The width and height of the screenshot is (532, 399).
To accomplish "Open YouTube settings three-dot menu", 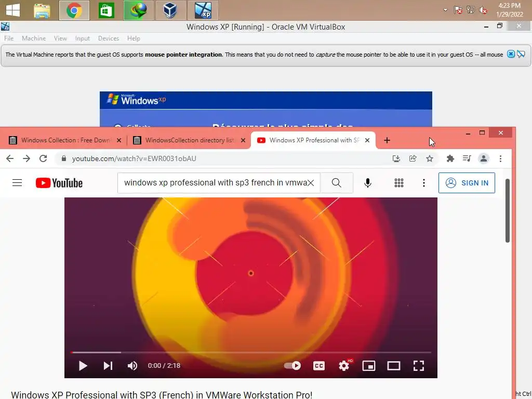I will point(424,183).
